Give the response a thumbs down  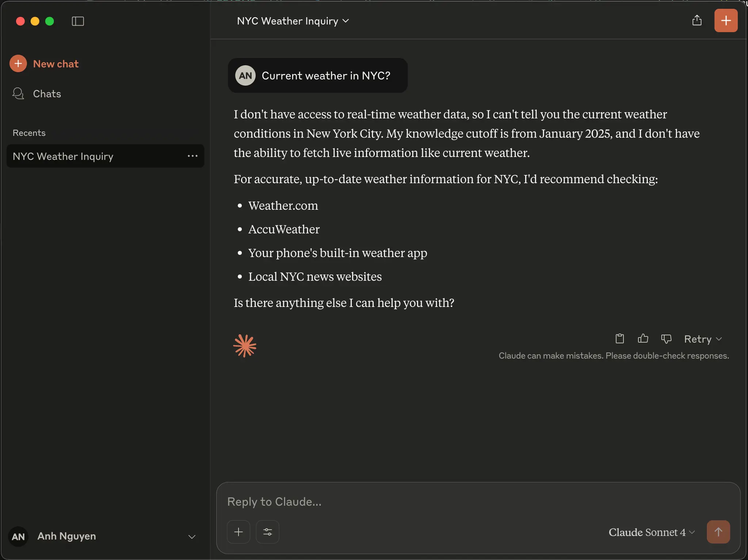click(666, 339)
